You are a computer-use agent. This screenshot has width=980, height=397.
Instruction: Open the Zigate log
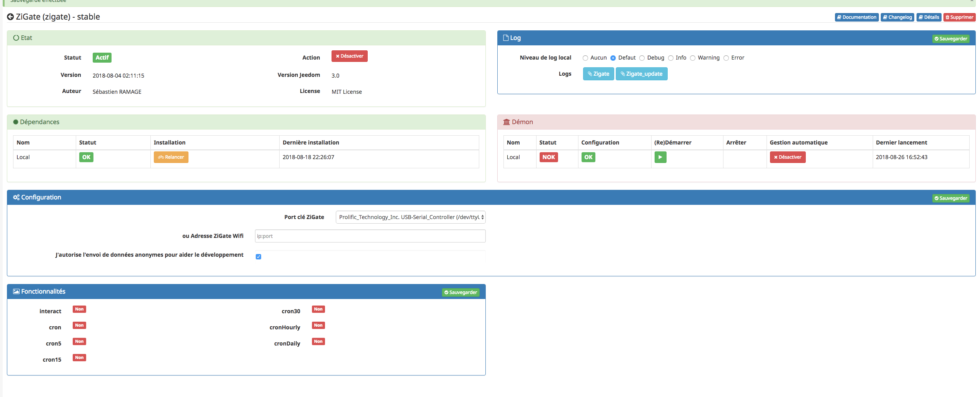click(x=598, y=74)
